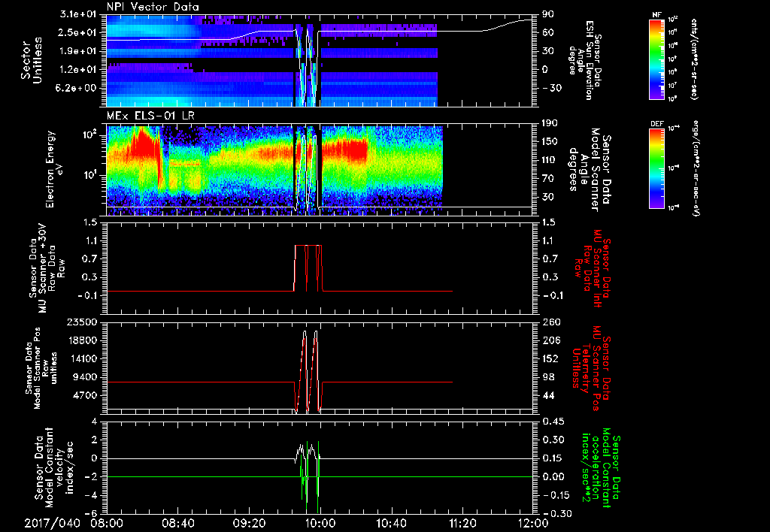Click the 08:00 time axis label
The image size is (770, 532).
click(x=107, y=523)
